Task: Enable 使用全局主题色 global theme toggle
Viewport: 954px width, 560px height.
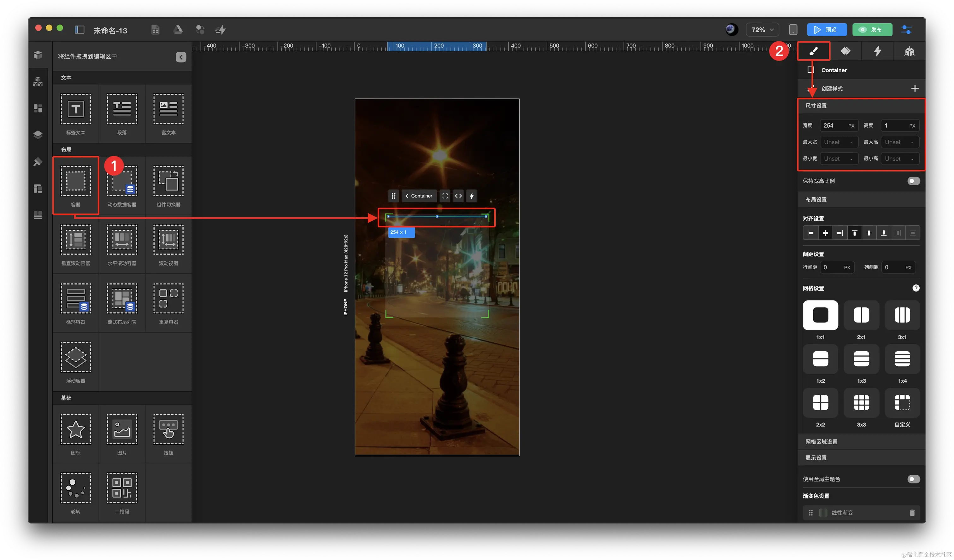Action: click(x=913, y=479)
